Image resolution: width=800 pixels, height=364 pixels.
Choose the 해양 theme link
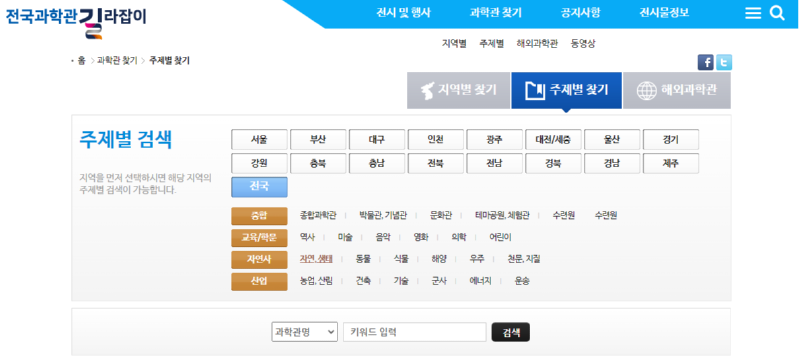(x=439, y=259)
